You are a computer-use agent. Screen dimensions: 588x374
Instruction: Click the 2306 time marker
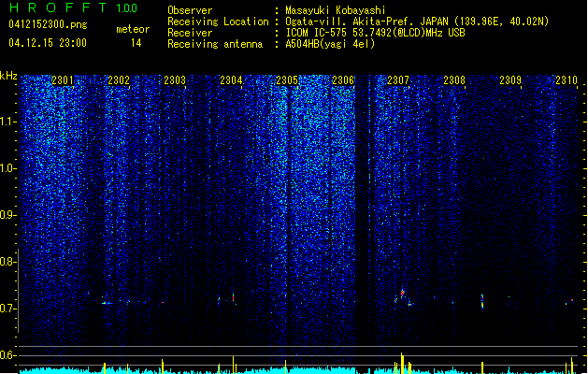click(x=343, y=80)
